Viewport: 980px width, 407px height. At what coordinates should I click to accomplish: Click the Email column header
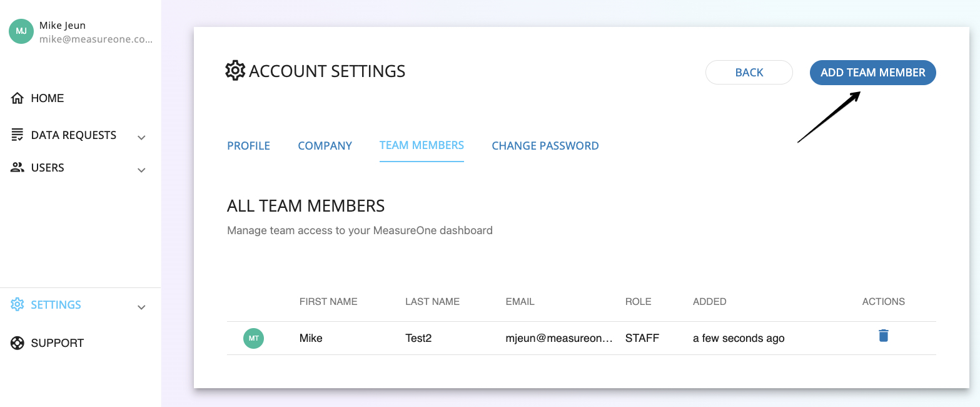(520, 302)
